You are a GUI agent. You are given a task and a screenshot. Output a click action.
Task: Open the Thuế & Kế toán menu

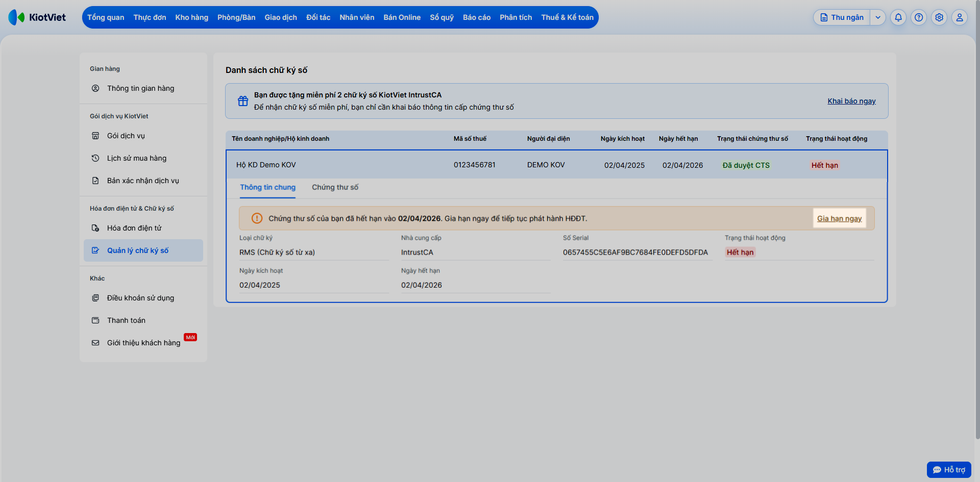coord(567,17)
